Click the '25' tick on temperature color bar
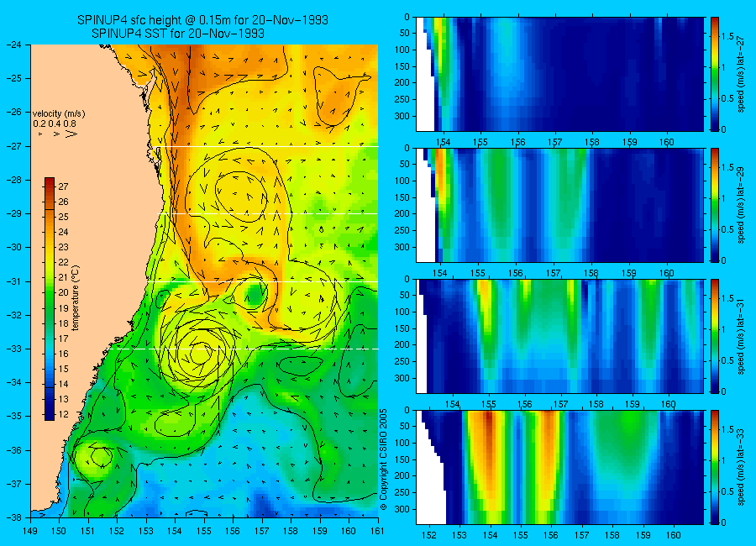 [x=63, y=217]
